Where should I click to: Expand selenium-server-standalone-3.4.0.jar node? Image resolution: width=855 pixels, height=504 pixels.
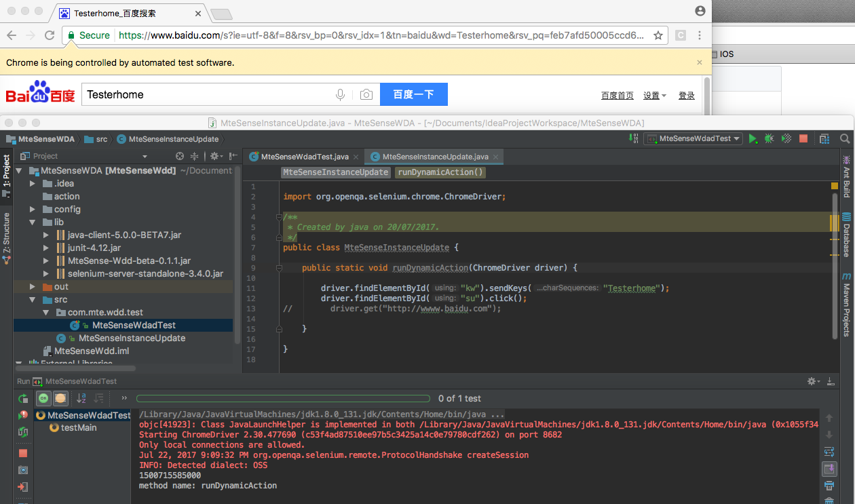click(x=46, y=274)
